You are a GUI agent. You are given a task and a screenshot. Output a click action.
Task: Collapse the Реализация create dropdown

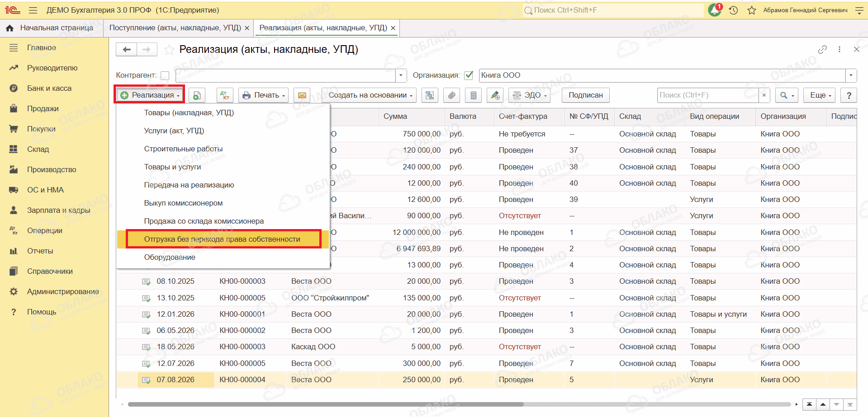click(150, 95)
